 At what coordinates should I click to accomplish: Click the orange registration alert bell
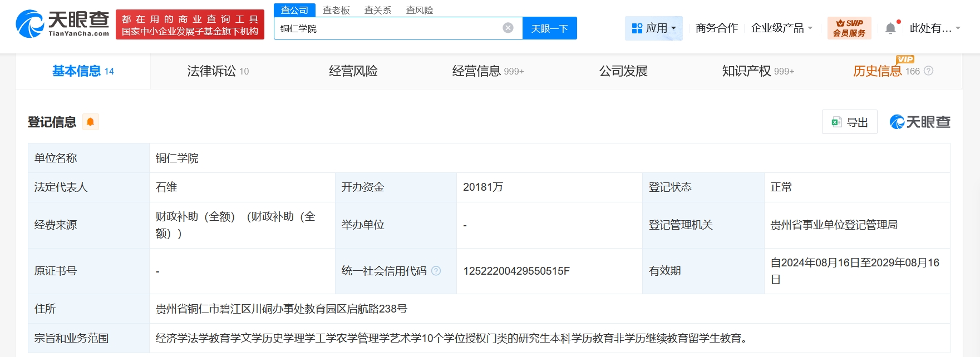(90, 122)
